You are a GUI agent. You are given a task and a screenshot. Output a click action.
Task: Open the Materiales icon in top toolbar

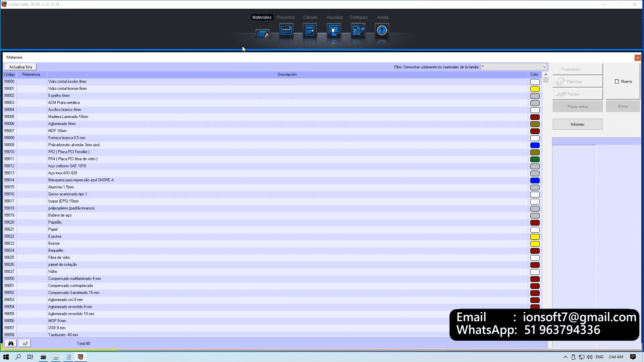(x=262, y=33)
